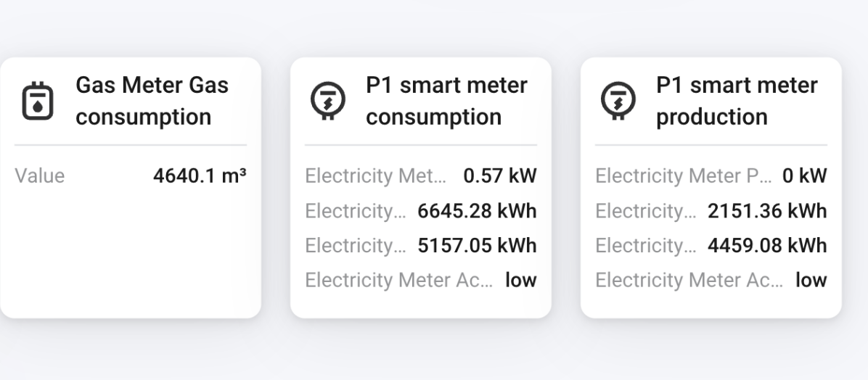This screenshot has width=868, height=380.
Task: Open the 6645.28 kWh reading
Action: [x=477, y=211]
